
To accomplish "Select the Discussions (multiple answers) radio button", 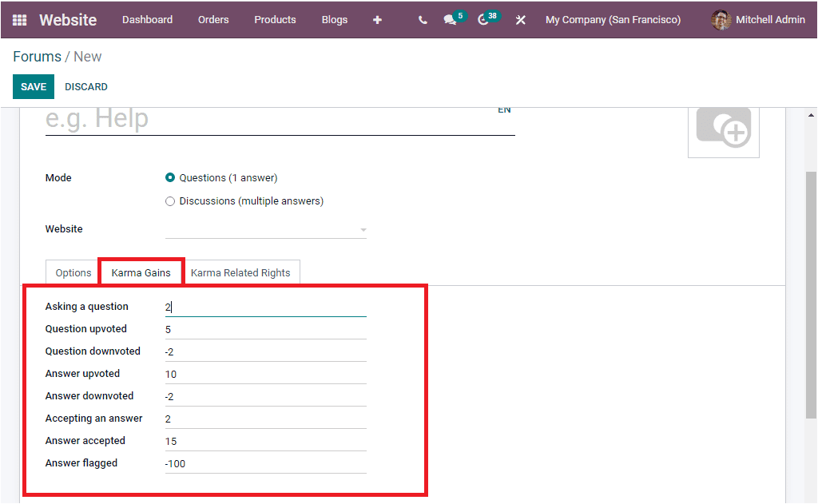I will tap(170, 200).
